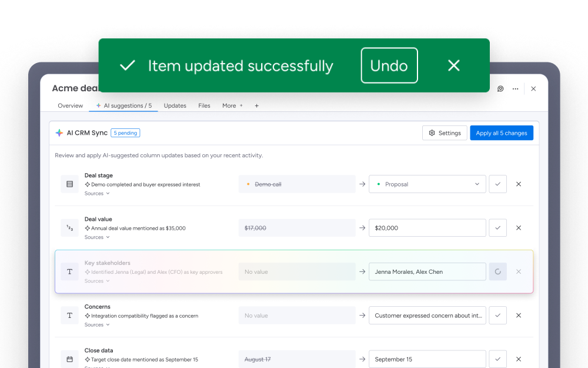The height and width of the screenshot is (368, 588).
Task: Open the three-dot options menu
Action: [x=515, y=89]
